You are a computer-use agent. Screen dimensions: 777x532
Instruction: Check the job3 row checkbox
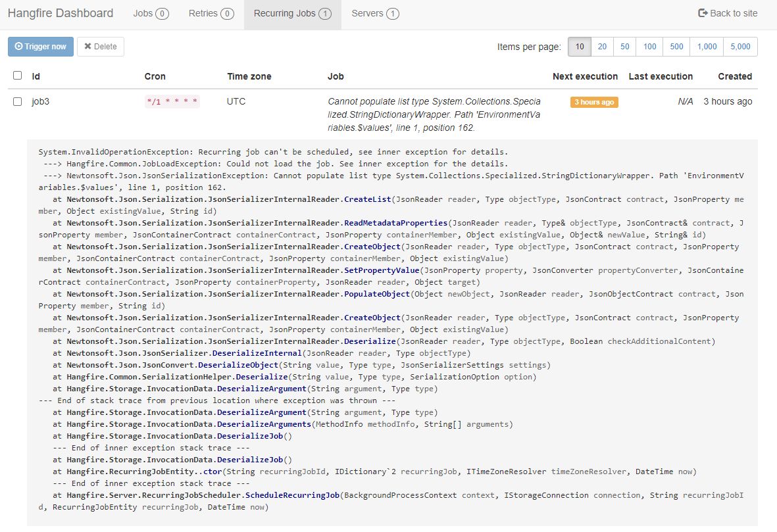click(17, 101)
